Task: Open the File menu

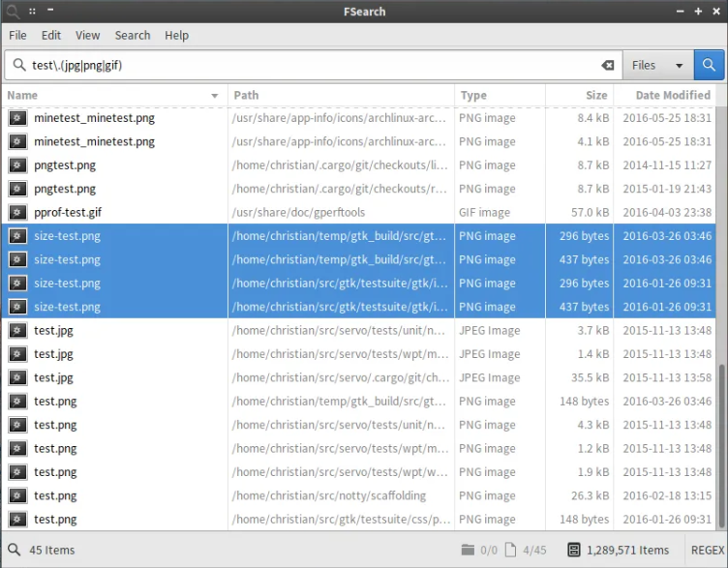Action: click(17, 35)
